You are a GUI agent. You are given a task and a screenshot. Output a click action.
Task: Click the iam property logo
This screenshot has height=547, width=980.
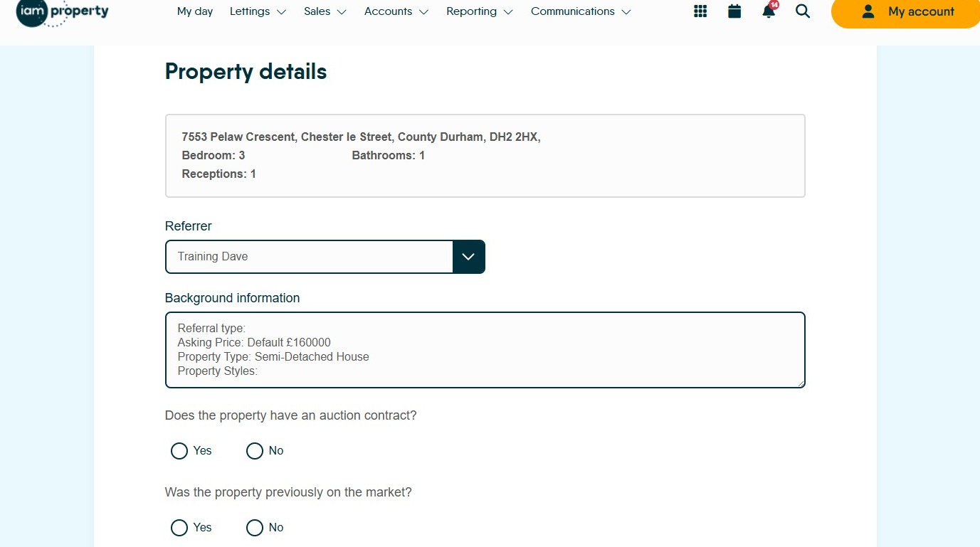[63, 12]
